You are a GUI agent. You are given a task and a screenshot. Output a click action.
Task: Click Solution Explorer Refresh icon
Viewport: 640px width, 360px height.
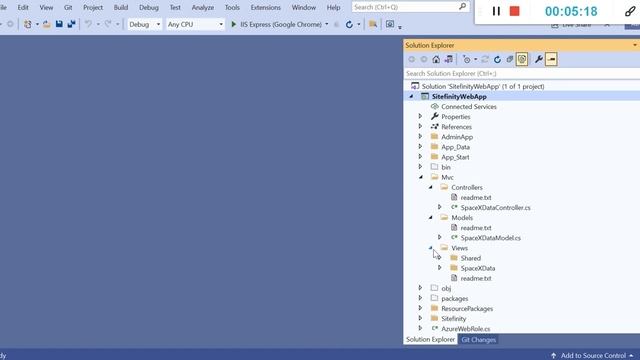[x=497, y=60]
